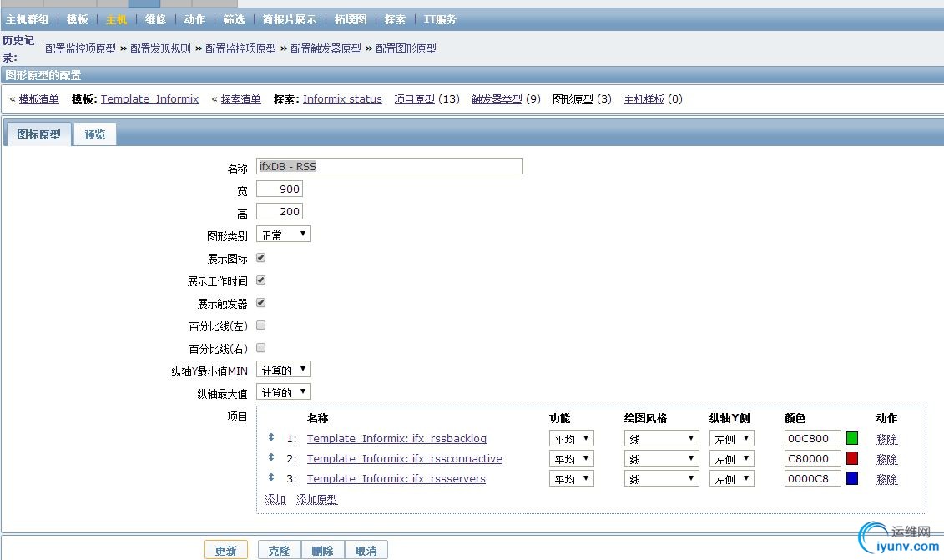944x560 pixels.
Task: Open the 项目原型 link
Action: (x=414, y=98)
